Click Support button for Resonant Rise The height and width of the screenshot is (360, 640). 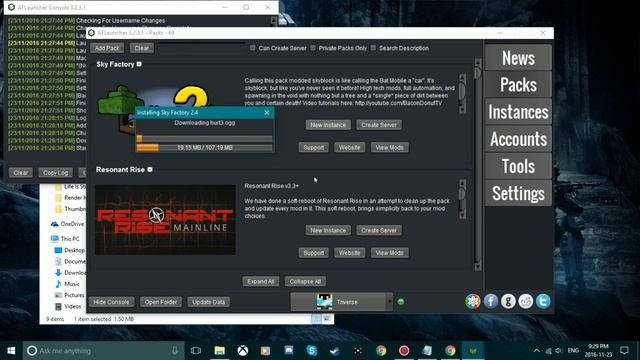(313, 253)
